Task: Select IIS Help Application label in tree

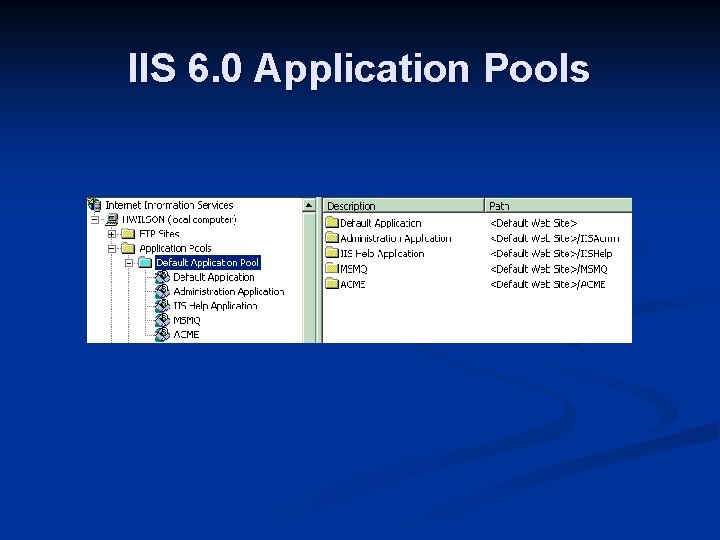Action: click(215, 306)
